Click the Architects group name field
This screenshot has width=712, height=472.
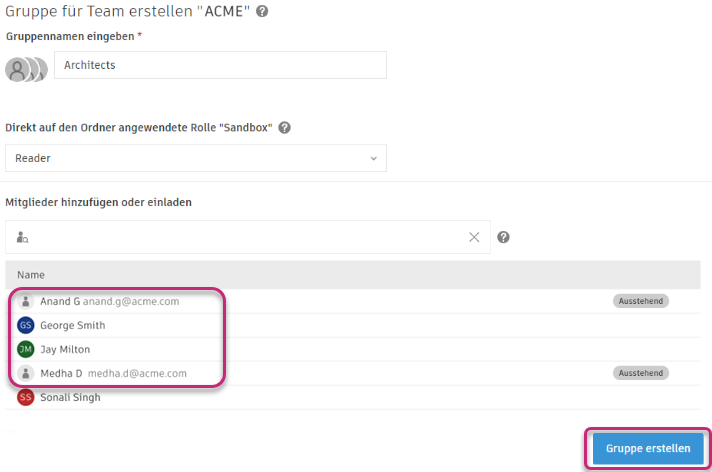pos(220,65)
